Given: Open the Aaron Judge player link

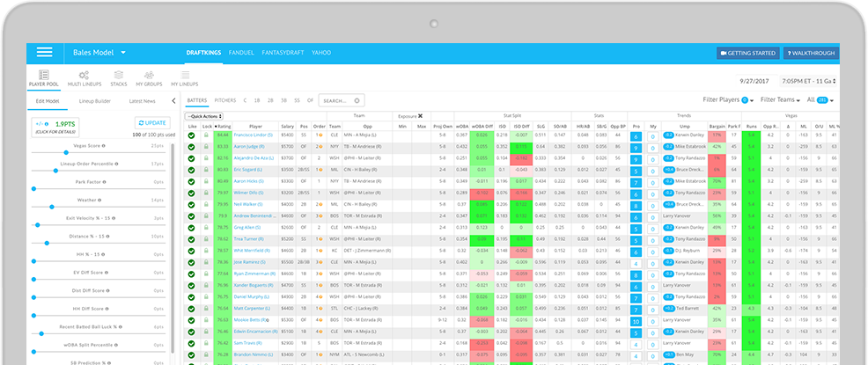Looking at the screenshot, I should (x=247, y=147).
